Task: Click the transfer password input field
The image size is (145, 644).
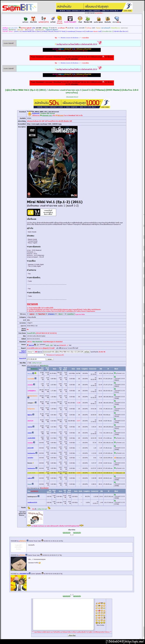Action: pos(36,355)
